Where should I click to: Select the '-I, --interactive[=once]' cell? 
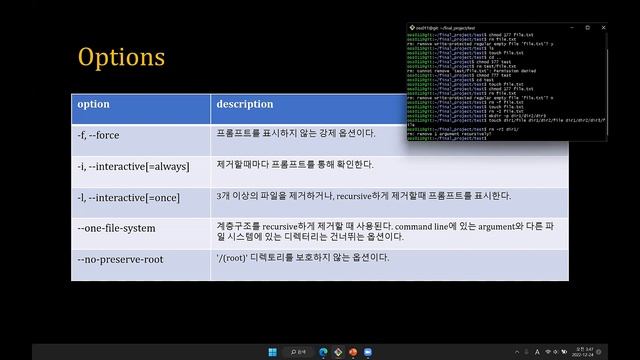[141, 202]
